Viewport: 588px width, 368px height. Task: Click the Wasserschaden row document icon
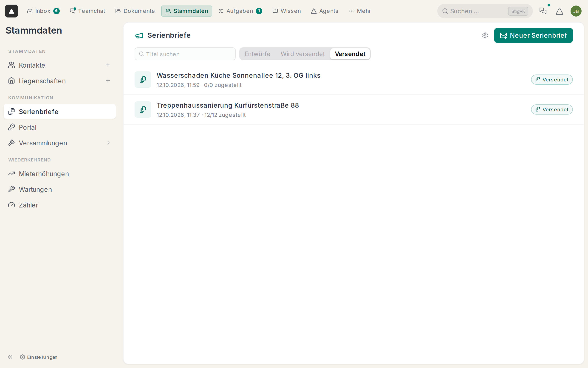[143, 80]
